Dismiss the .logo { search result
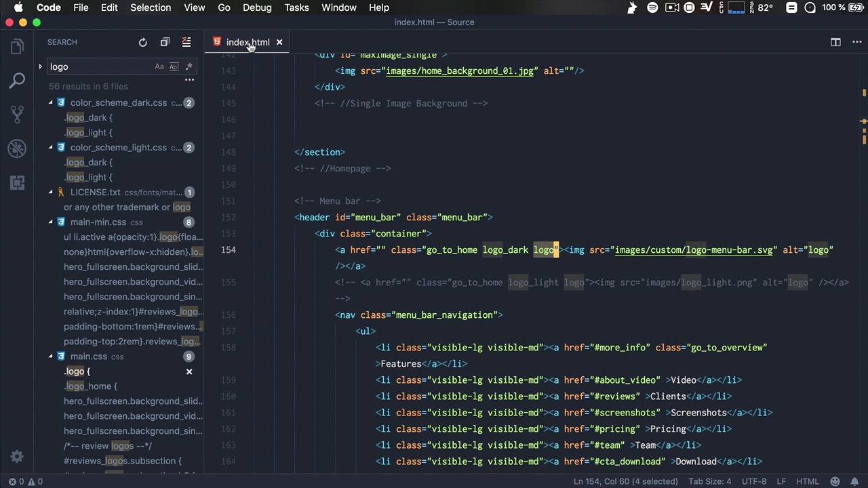The image size is (868, 488). [x=189, y=371]
